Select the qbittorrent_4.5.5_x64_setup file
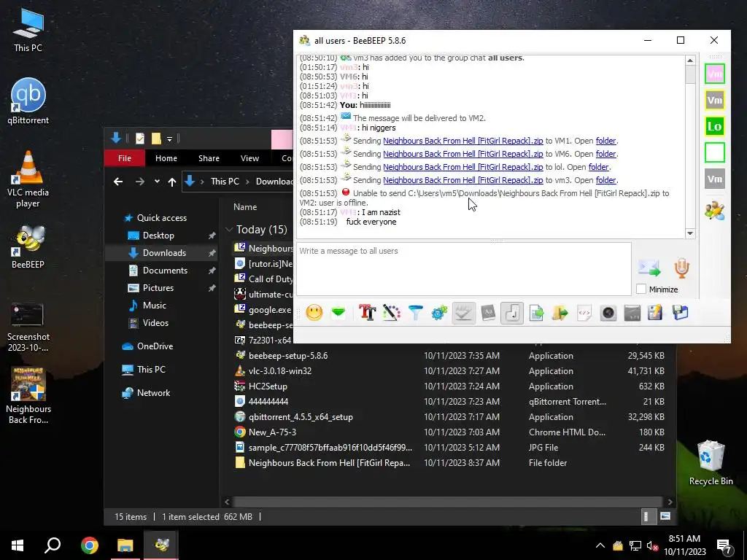The width and height of the screenshot is (747, 560). coord(300,416)
